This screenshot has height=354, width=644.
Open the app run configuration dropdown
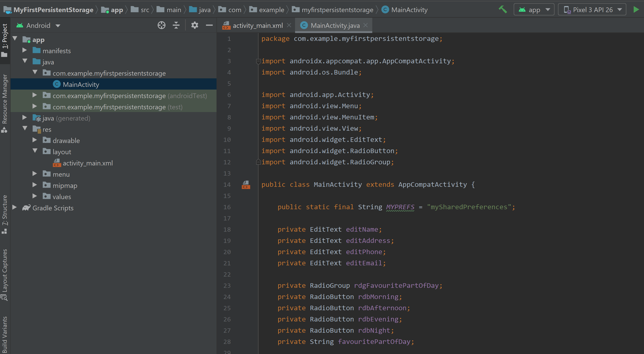[534, 9]
